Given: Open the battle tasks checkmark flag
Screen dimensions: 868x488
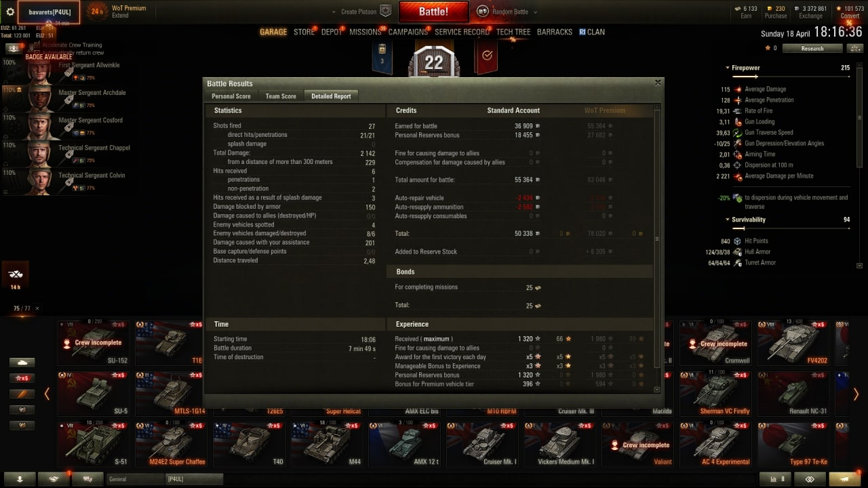Looking at the screenshot, I should [486, 56].
